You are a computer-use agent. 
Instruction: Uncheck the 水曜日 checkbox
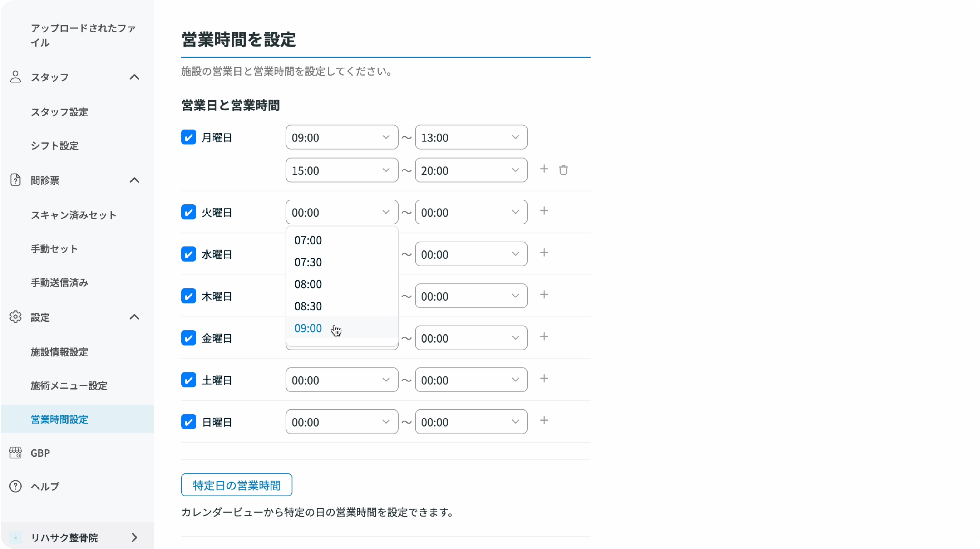[188, 254]
